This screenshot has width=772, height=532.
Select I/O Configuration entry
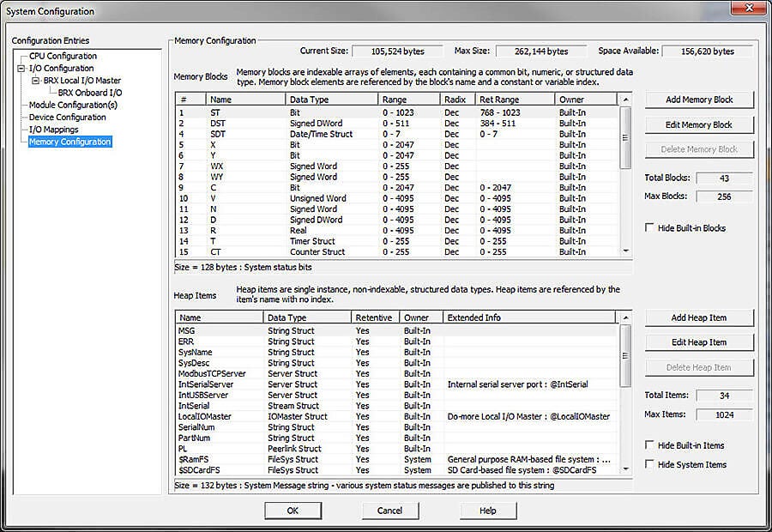(61, 69)
